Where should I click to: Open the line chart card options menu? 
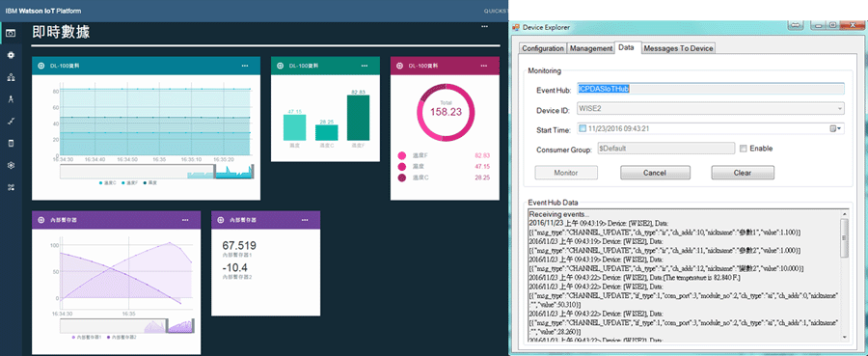[245, 66]
